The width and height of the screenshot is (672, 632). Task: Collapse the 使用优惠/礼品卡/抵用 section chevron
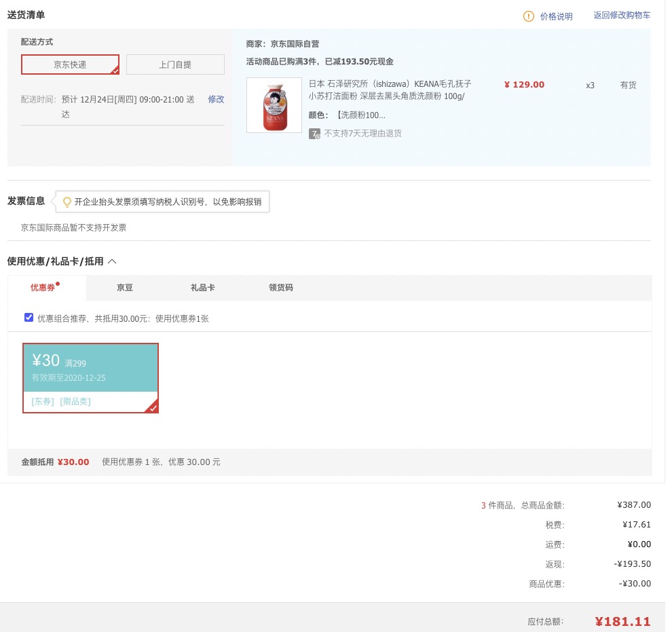tap(112, 261)
